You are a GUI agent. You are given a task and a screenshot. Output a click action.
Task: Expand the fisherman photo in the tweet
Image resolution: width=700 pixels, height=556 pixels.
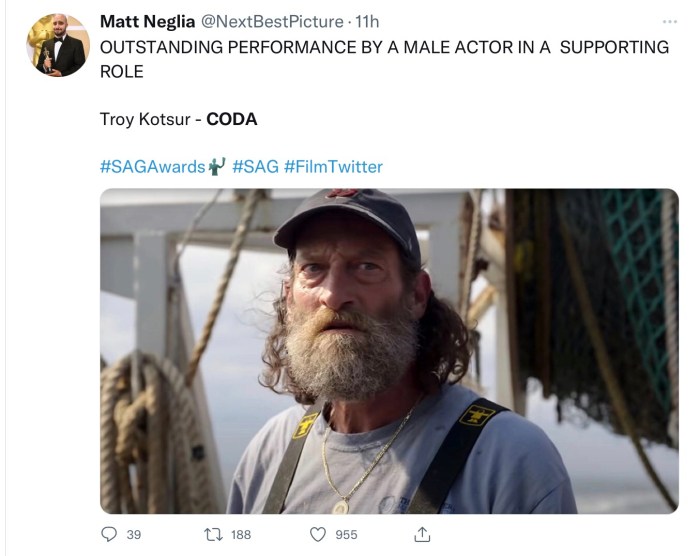click(x=389, y=350)
